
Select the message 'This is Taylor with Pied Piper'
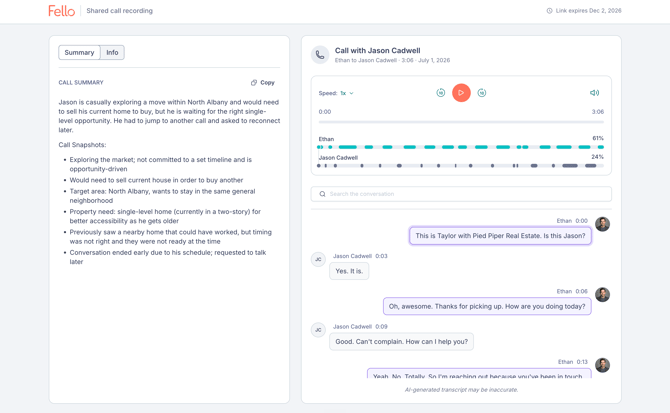click(x=500, y=236)
